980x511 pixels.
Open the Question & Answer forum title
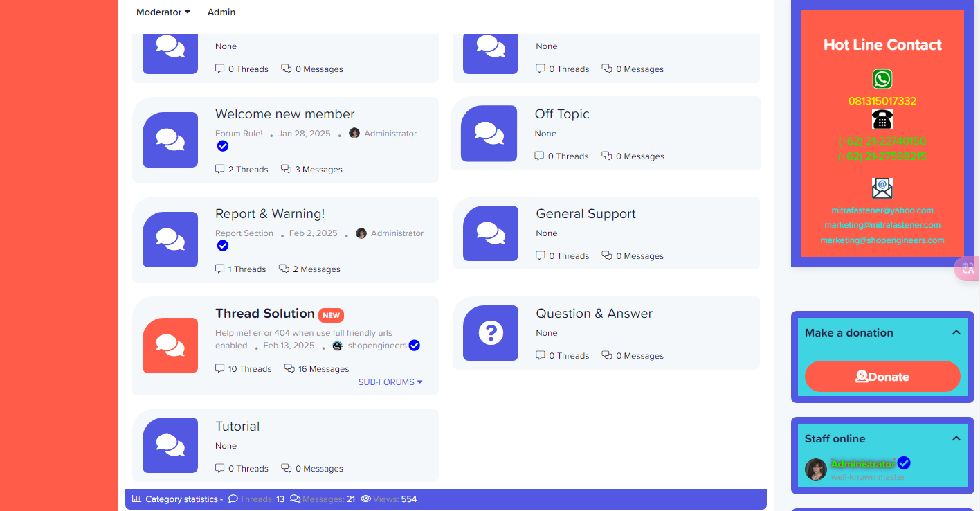(x=595, y=314)
